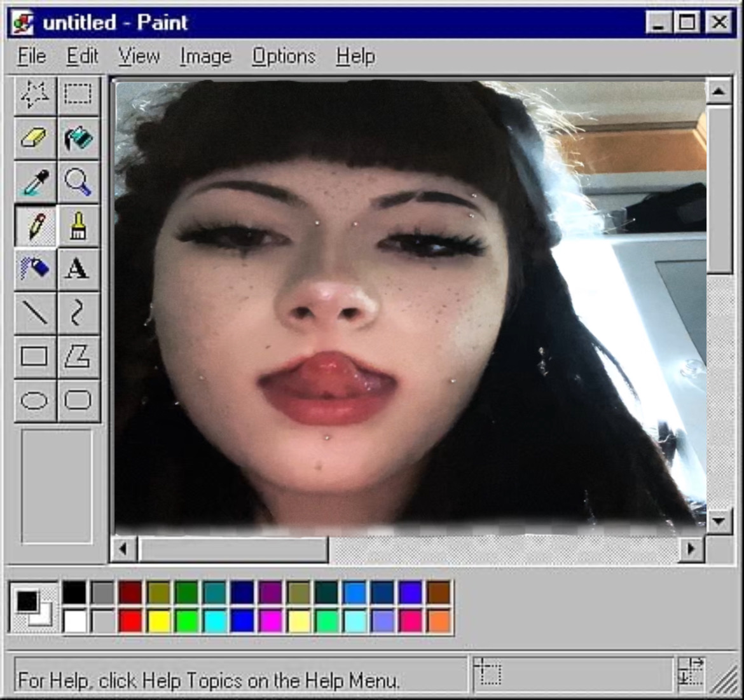Select the Pick Color eyedropper tool

pyautogui.click(x=35, y=182)
